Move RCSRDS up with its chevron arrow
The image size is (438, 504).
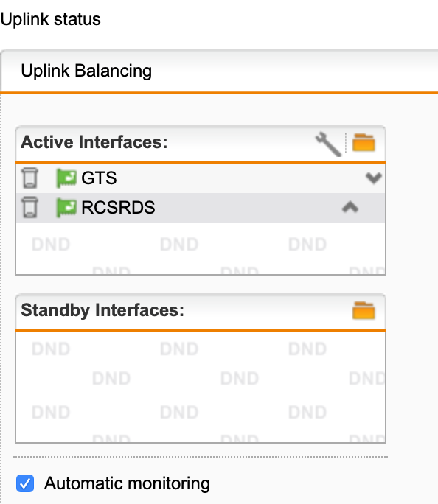pos(350,207)
